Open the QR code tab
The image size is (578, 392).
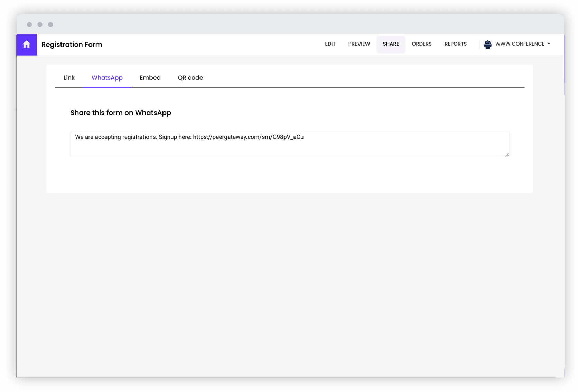coord(190,78)
